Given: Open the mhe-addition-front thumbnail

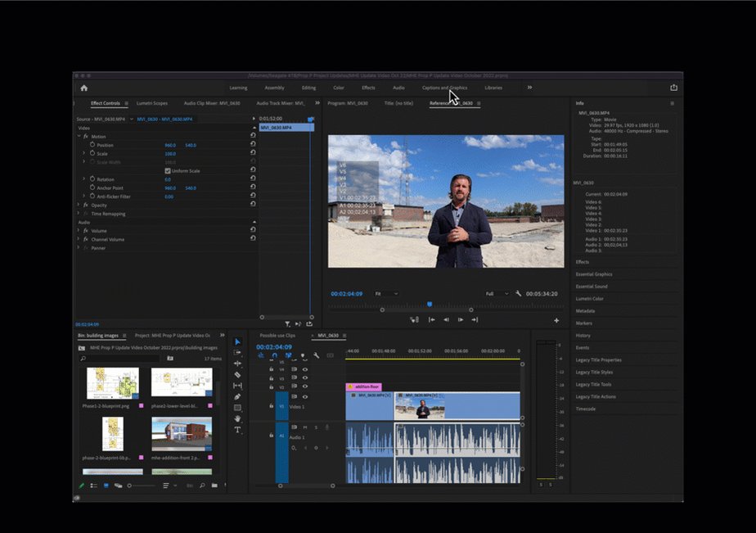Looking at the screenshot, I should point(182,434).
